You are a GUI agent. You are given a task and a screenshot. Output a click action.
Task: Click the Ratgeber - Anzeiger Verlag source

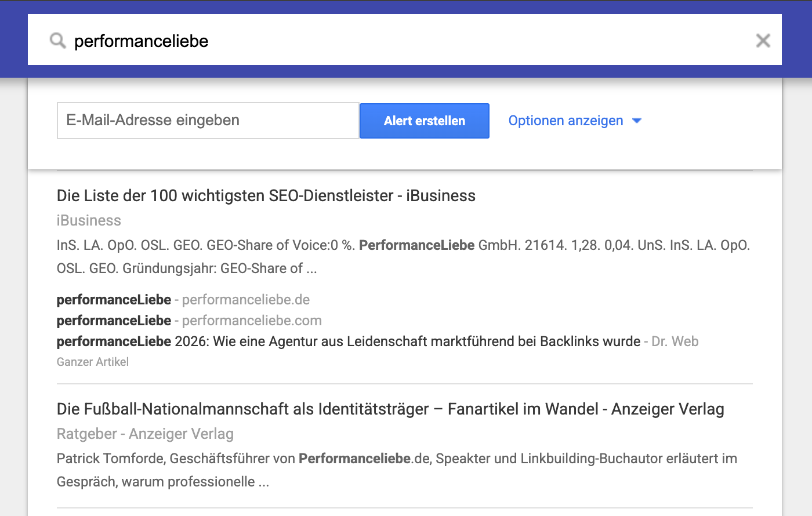coord(145,434)
